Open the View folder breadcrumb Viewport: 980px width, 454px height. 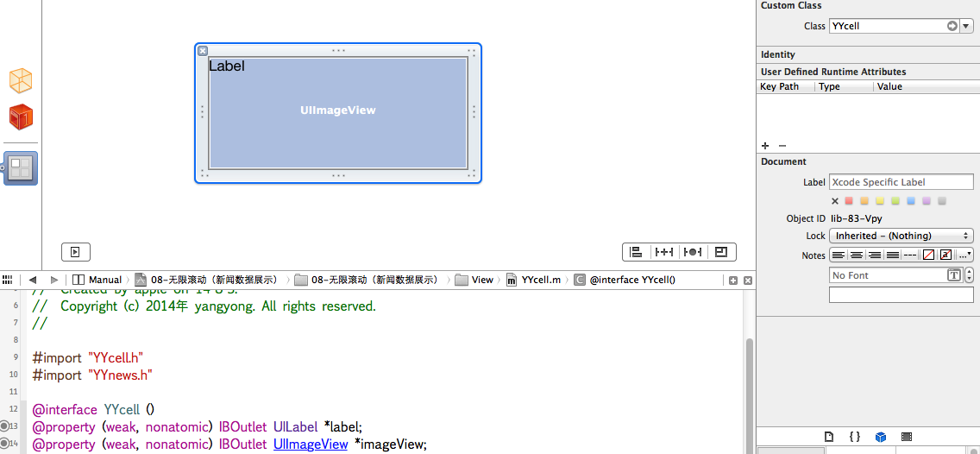474,280
